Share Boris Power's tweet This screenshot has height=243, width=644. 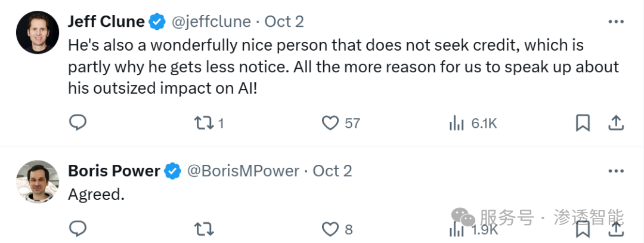pyautogui.click(x=615, y=229)
